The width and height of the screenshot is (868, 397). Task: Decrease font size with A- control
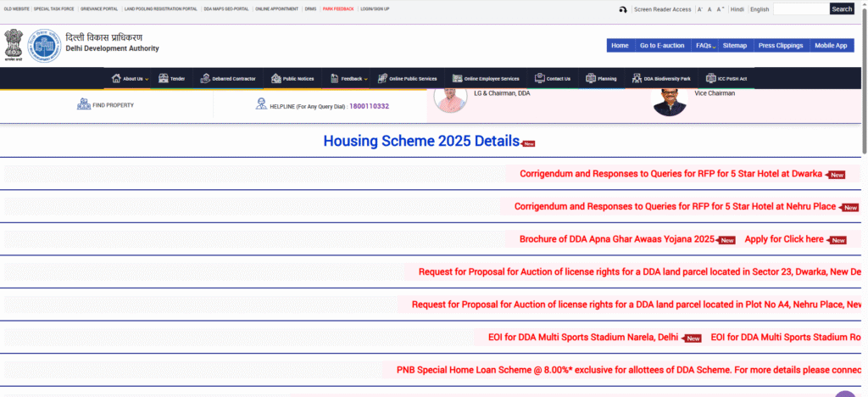[700, 9]
